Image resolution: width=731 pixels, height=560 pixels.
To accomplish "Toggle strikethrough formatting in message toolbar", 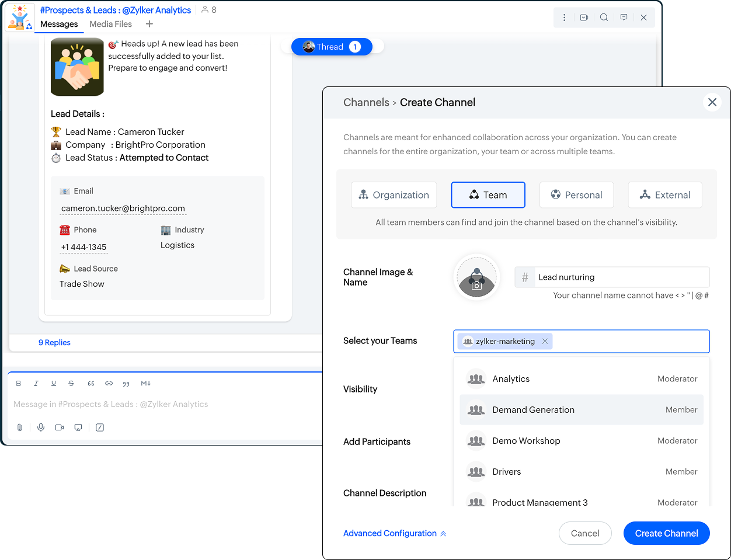I will tap(71, 384).
